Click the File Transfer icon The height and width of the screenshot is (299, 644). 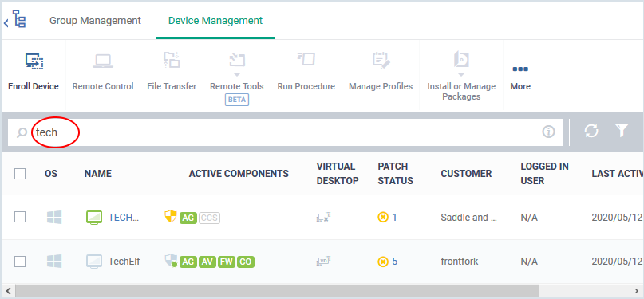tap(172, 60)
